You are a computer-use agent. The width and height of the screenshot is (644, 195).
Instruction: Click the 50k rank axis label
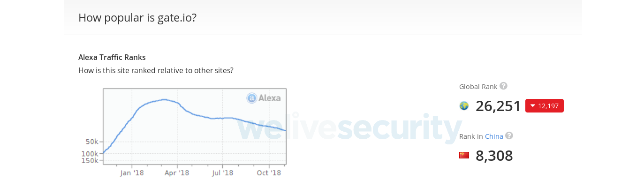click(91, 142)
